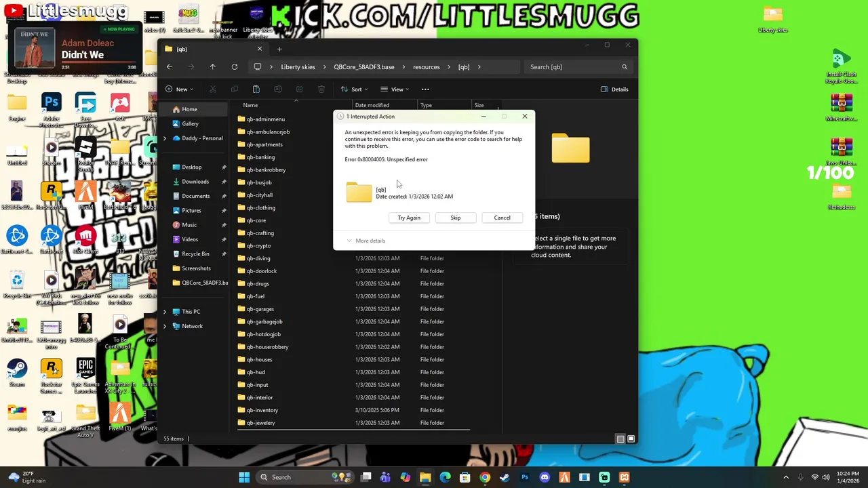Open chevron after Liberty skies breadcrumb

323,67
